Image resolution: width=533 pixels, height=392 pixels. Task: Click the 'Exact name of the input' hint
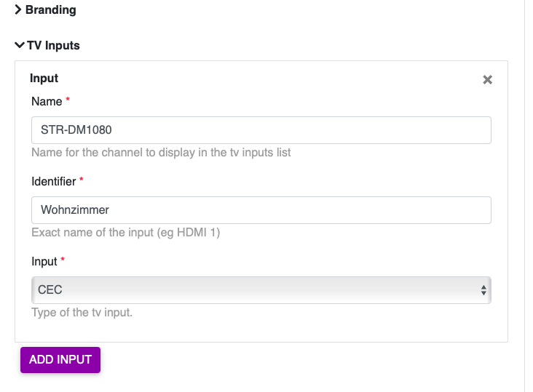125,233
